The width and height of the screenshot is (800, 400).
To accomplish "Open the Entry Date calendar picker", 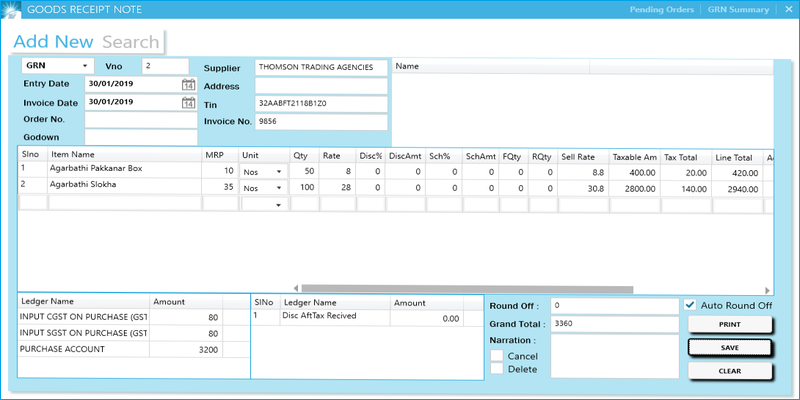I will click(x=188, y=84).
